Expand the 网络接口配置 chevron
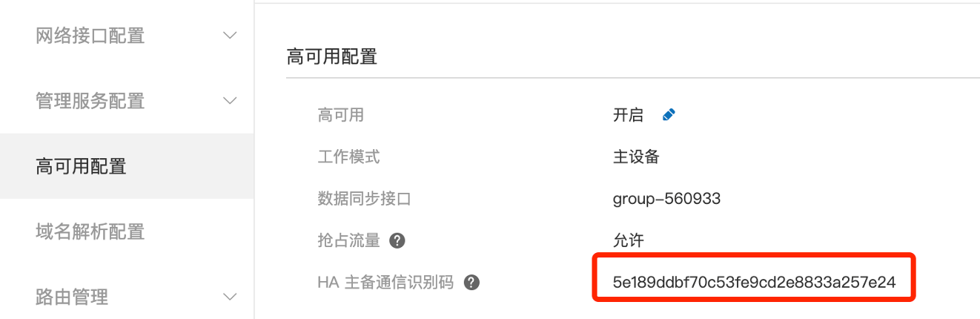This screenshot has height=319, width=980. [230, 35]
